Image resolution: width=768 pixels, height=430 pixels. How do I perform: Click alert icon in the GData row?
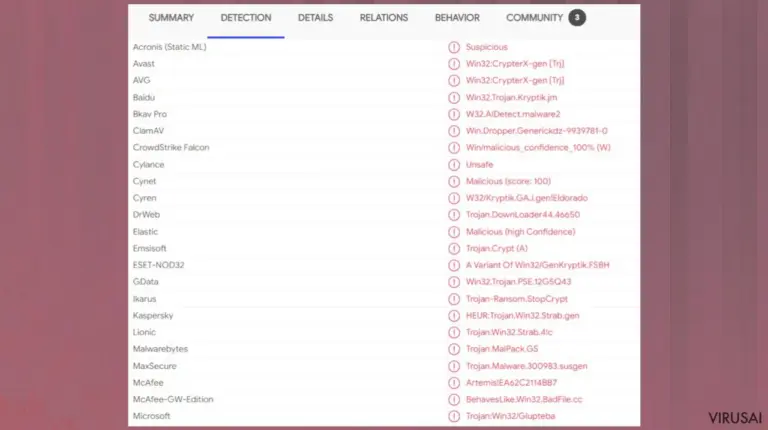tap(454, 282)
